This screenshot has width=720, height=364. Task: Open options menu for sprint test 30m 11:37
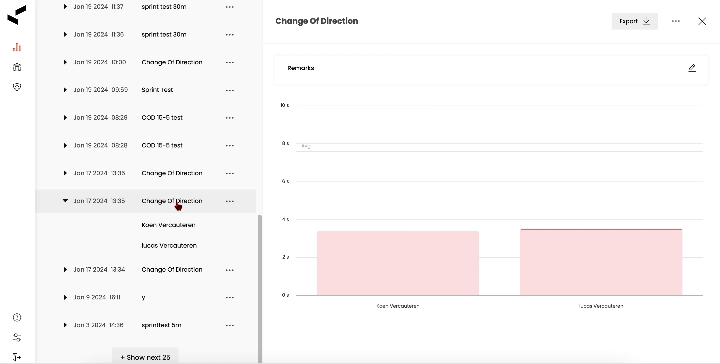point(230,7)
